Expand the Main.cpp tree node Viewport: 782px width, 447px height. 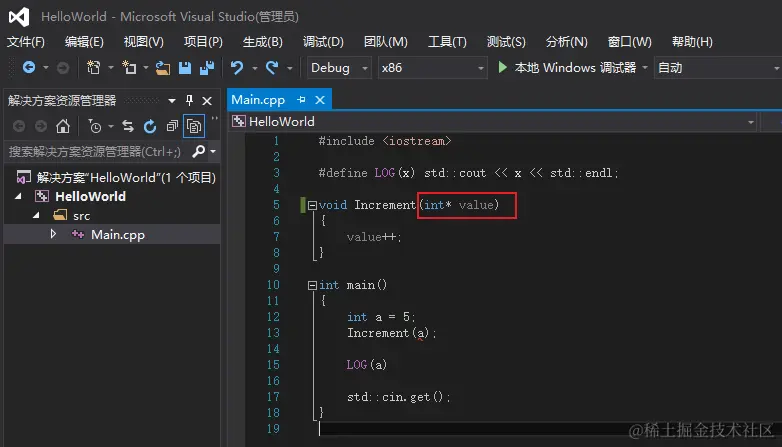(x=53, y=234)
